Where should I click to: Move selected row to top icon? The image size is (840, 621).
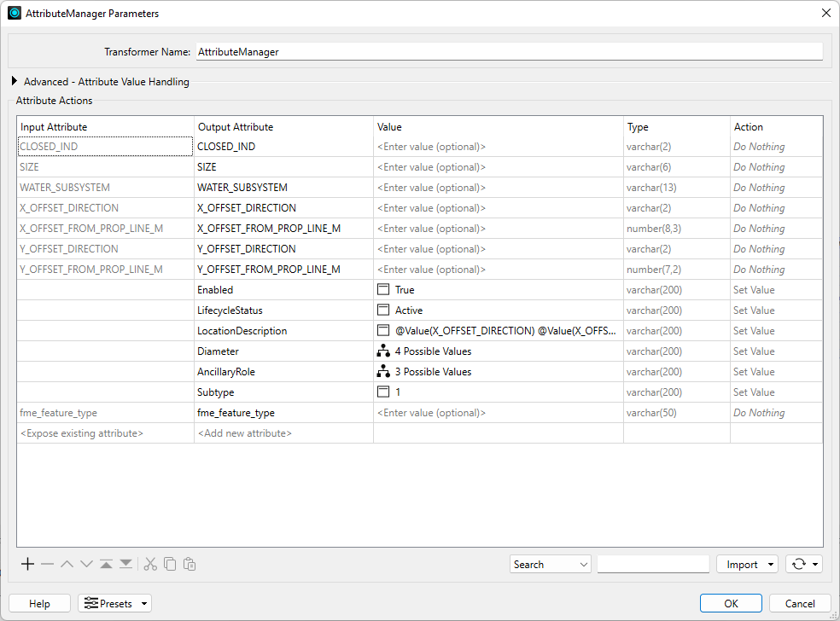(x=106, y=564)
